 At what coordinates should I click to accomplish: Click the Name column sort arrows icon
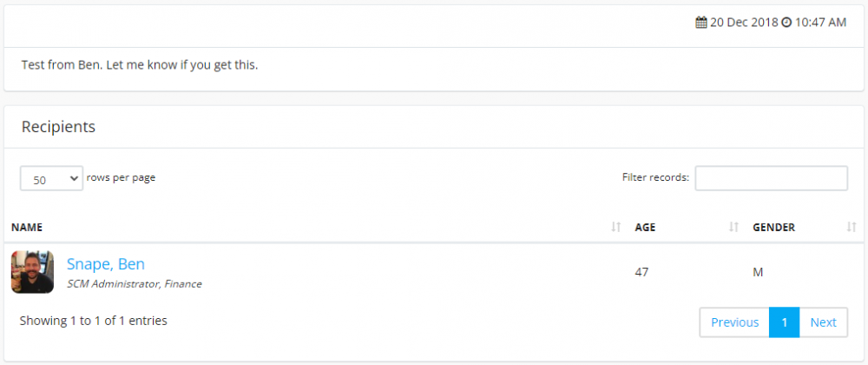pos(616,228)
